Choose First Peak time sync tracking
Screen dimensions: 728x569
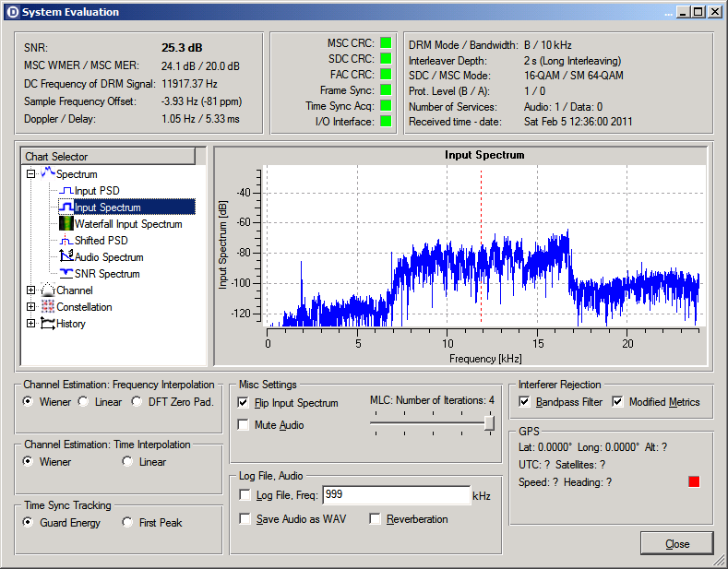127,523
